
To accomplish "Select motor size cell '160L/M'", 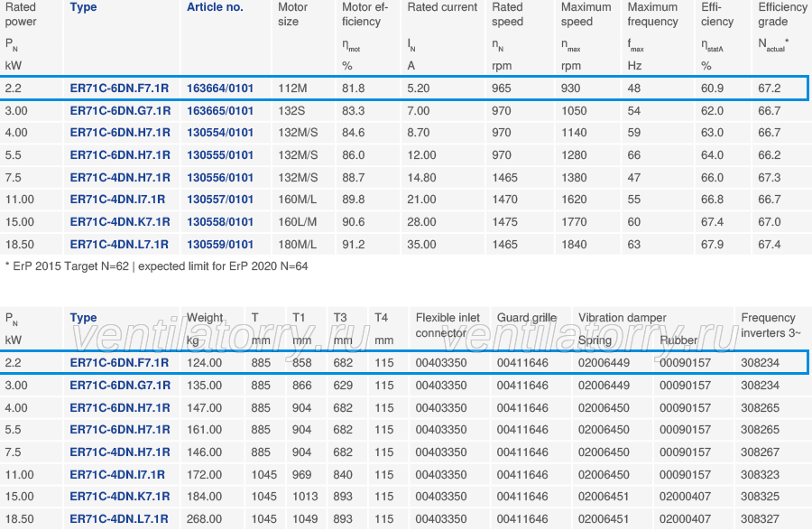I will (x=297, y=222).
